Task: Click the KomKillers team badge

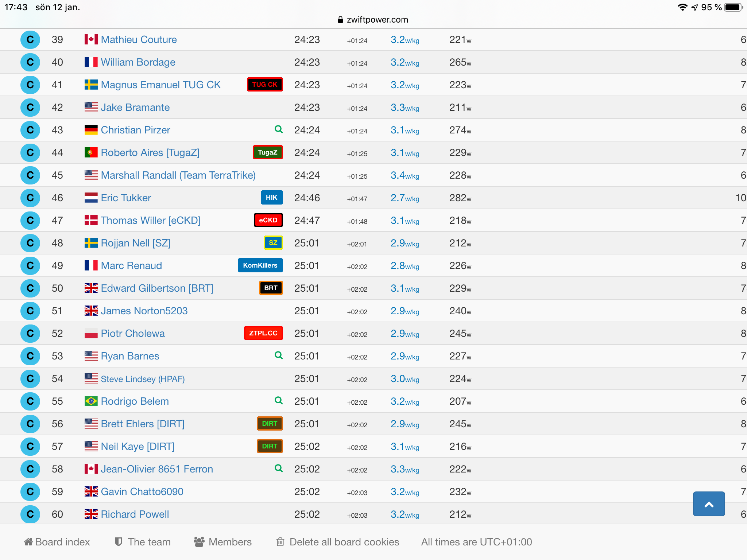Action: pos(260,265)
